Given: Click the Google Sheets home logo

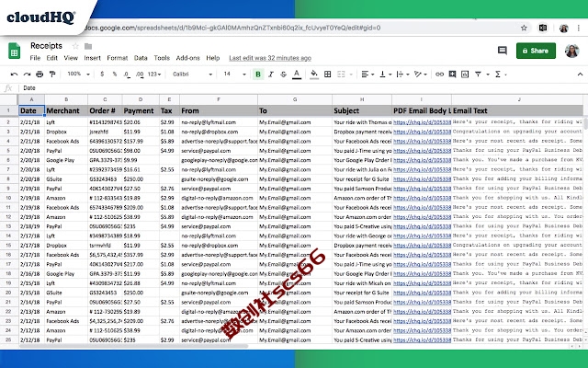Looking at the screenshot, I should tap(15, 51).
